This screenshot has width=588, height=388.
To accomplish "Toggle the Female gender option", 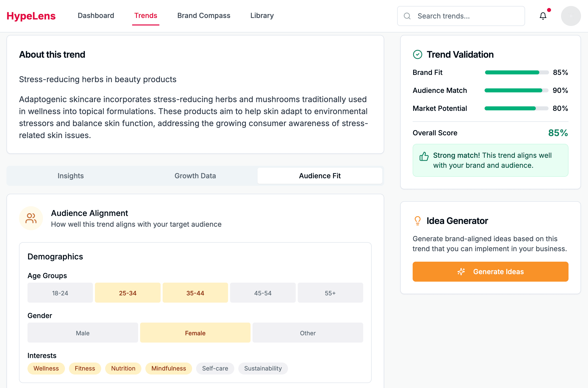I will [195, 333].
